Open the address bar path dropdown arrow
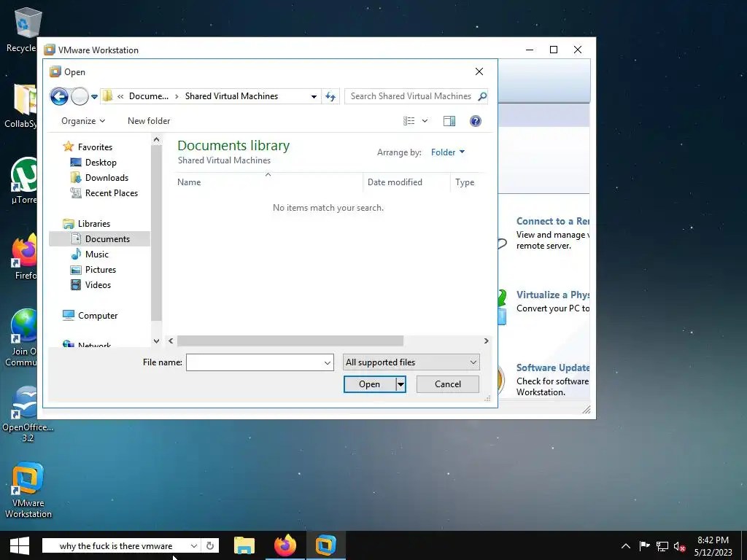Screen dimensions: 747x560 [314, 97]
